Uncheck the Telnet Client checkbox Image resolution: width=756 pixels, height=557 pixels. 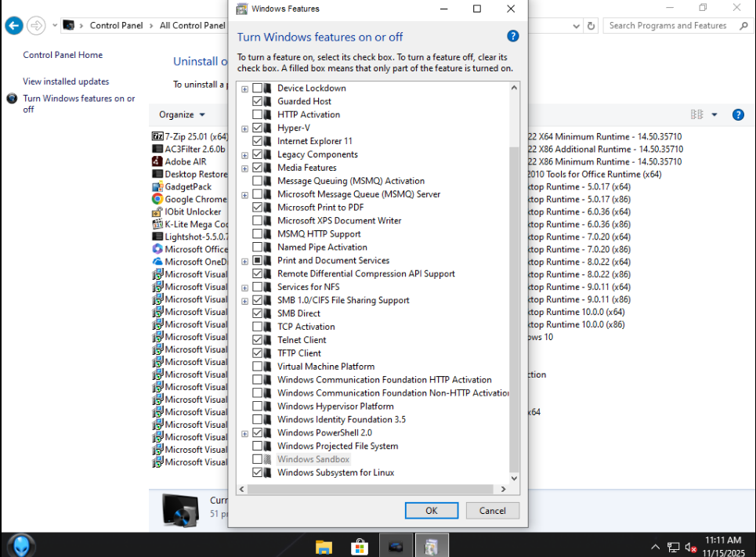point(258,340)
